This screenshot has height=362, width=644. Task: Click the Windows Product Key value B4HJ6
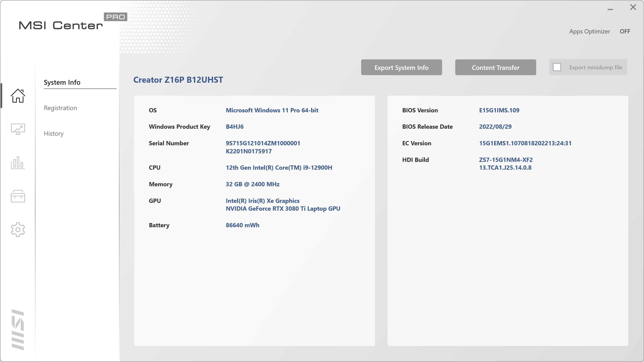coord(235,127)
